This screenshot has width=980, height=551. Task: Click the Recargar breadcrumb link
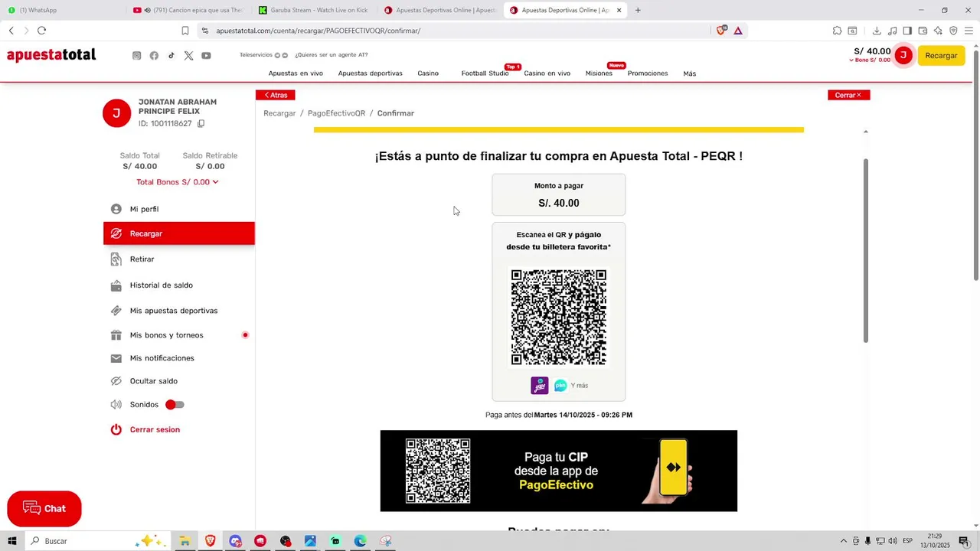(x=279, y=113)
